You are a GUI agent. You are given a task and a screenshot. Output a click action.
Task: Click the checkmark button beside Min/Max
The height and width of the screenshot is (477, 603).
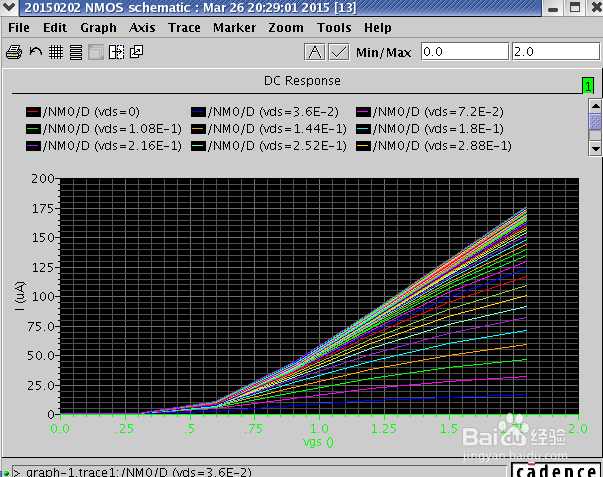(339, 52)
